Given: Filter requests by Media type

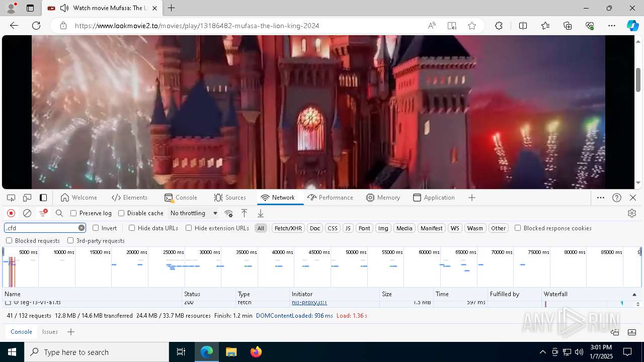Looking at the screenshot, I should 405,228.
